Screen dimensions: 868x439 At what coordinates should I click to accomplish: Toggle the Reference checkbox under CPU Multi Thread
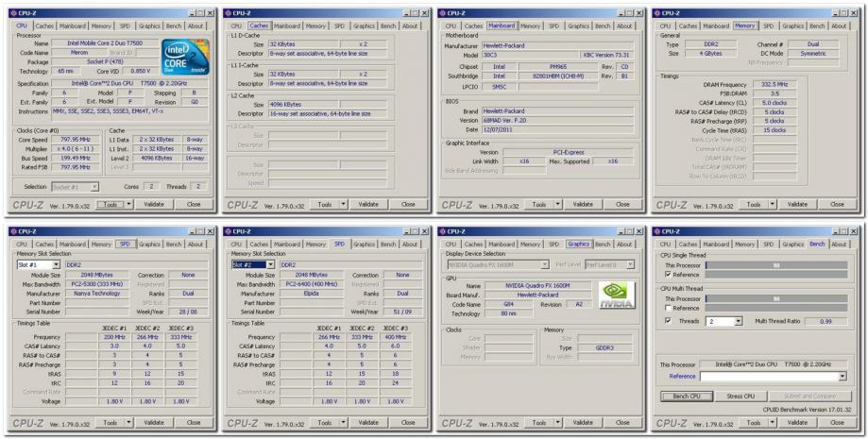pos(668,309)
